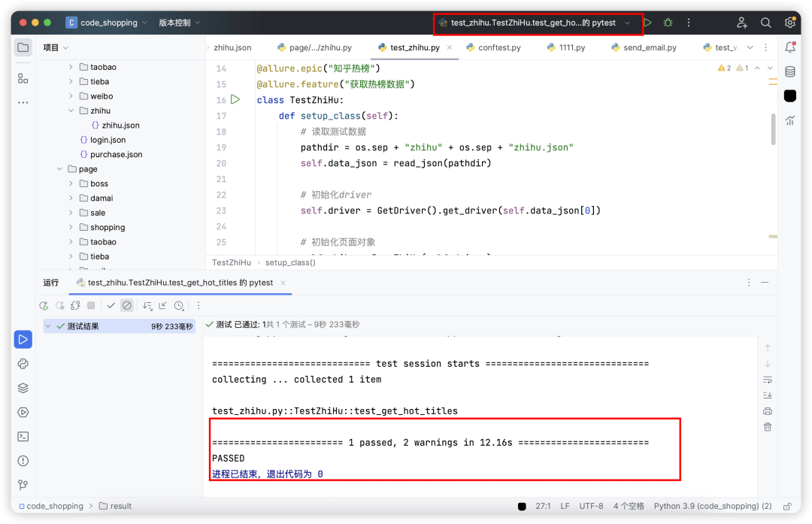Show the hidden editor tabs dropdown
This screenshot has height=524, width=812.
click(750, 47)
